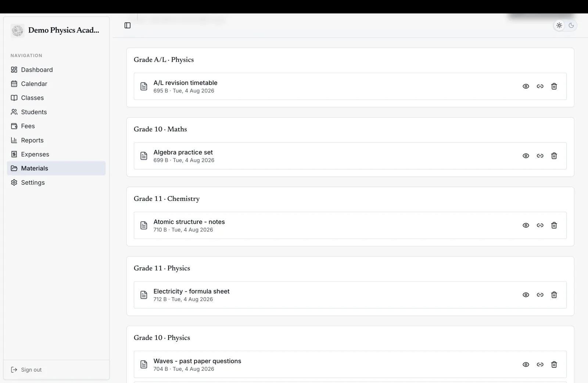Open the Fees section

coord(56,126)
